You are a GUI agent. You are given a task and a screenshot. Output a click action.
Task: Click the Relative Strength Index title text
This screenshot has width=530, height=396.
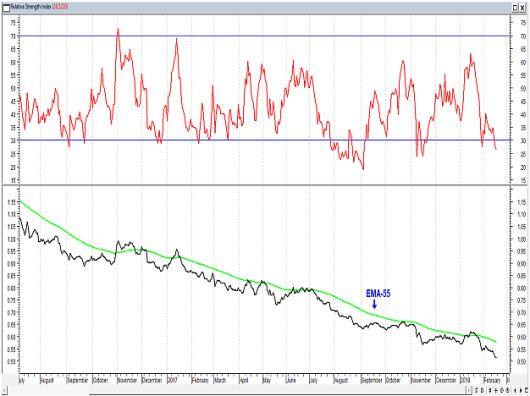click(31, 7)
